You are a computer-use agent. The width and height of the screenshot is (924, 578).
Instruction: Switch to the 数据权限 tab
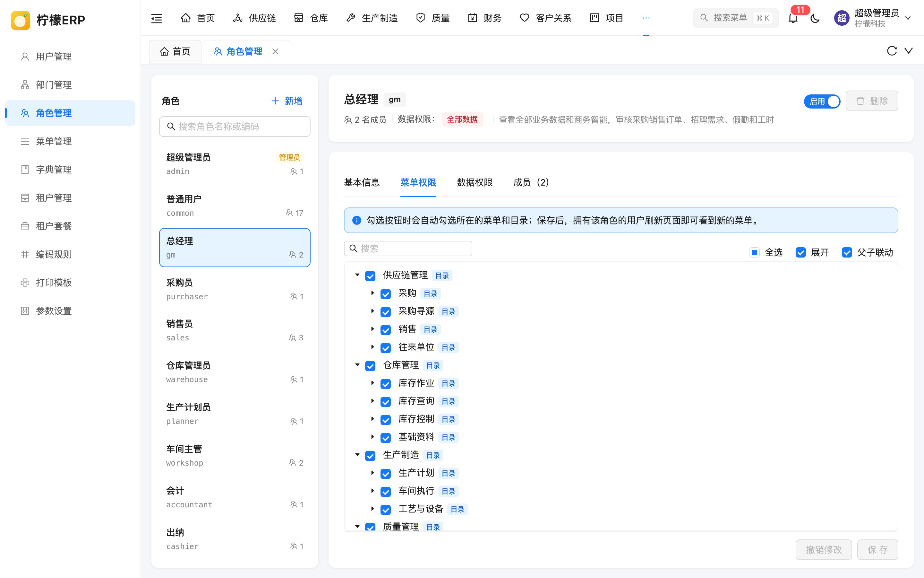point(475,182)
